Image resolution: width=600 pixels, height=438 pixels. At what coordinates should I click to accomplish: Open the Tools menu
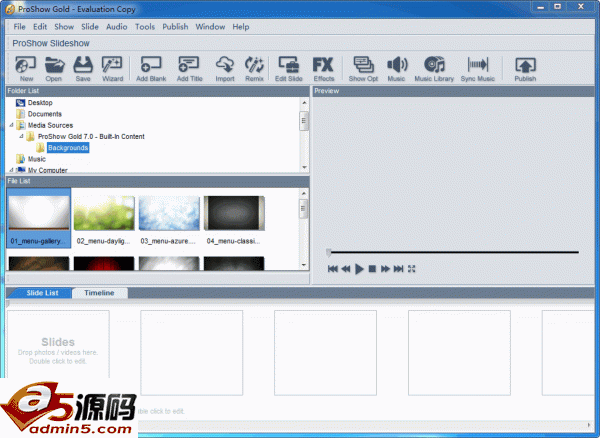click(145, 27)
